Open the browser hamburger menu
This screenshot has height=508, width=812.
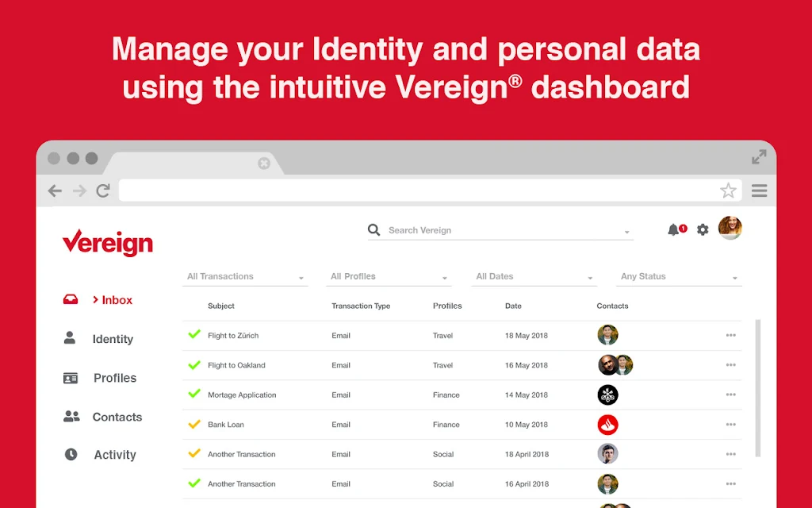pyautogui.click(x=759, y=190)
